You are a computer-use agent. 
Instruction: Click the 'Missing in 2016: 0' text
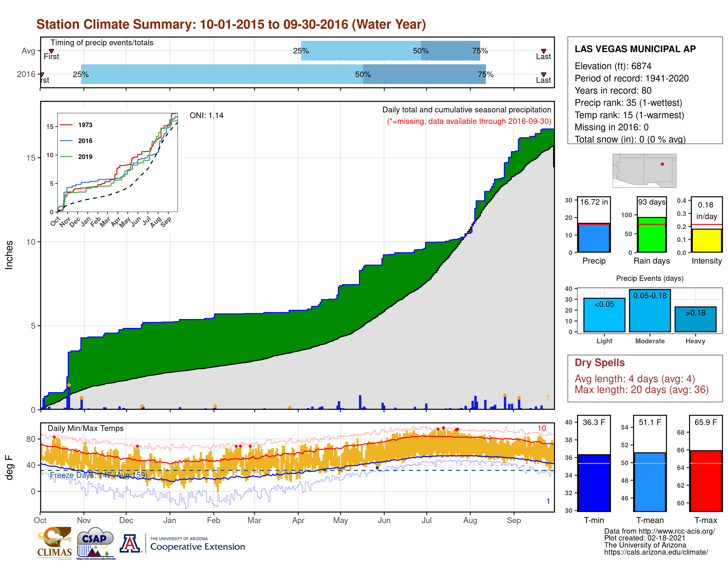pos(611,127)
